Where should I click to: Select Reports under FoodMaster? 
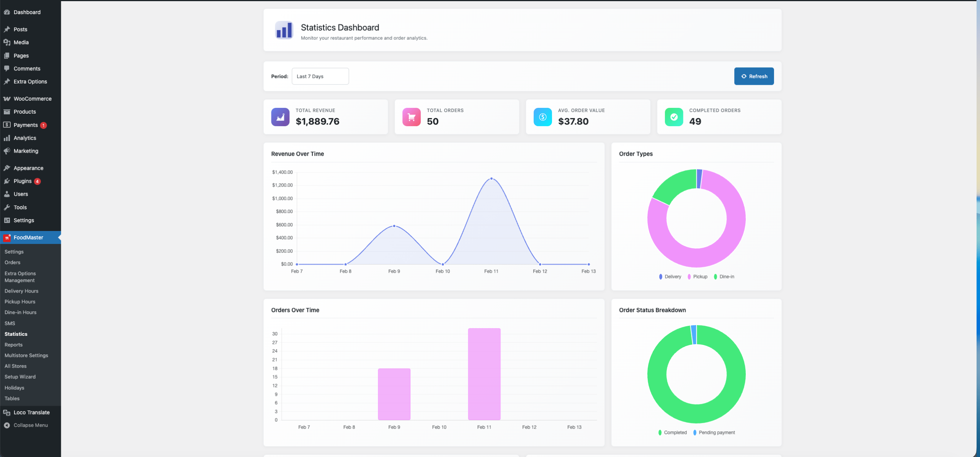pyautogui.click(x=13, y=345)
